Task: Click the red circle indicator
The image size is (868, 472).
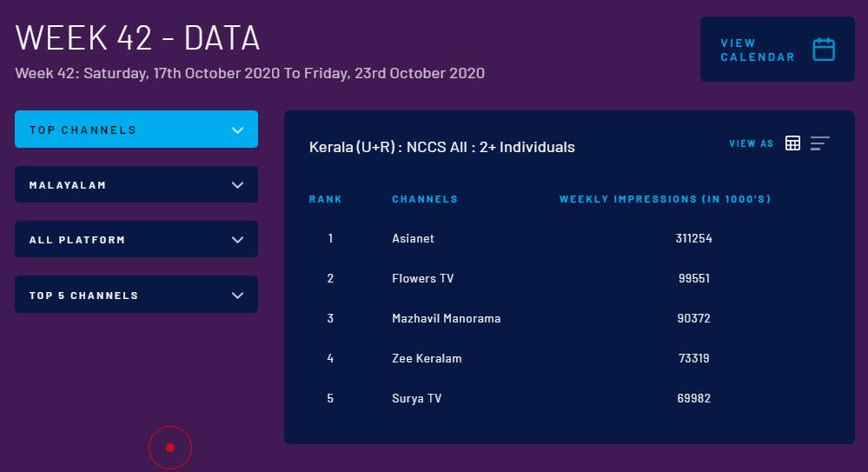Action: coord(170,448)
